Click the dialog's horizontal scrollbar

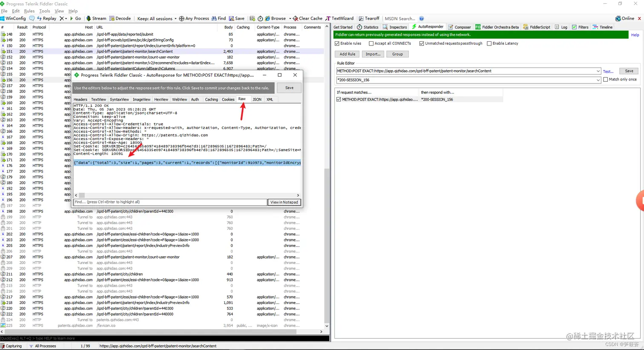pos(187,195)
